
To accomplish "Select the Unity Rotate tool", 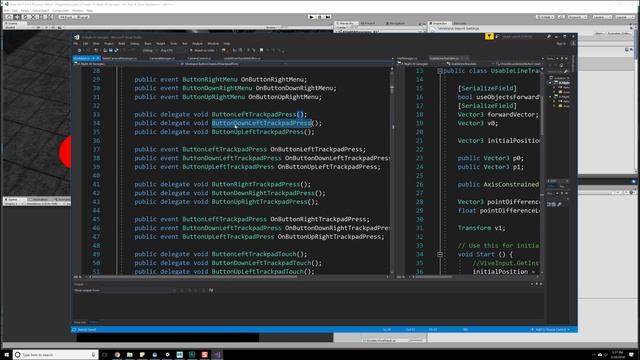I will point(25,17).
